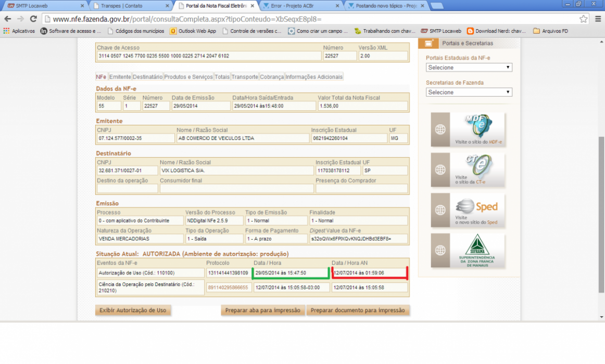The image size is (605, 364).
Task: Open the Produtos e Serviços tab
Action: [188, 76]
